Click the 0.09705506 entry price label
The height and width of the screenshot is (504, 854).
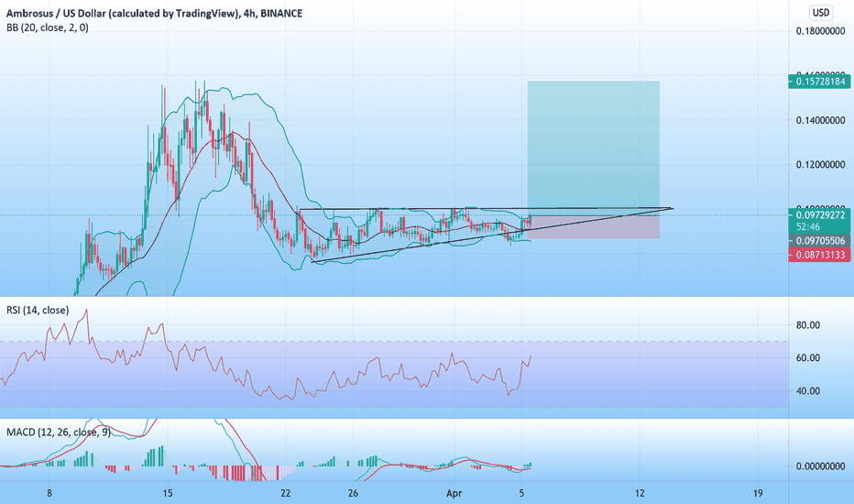tap(819, 241)
